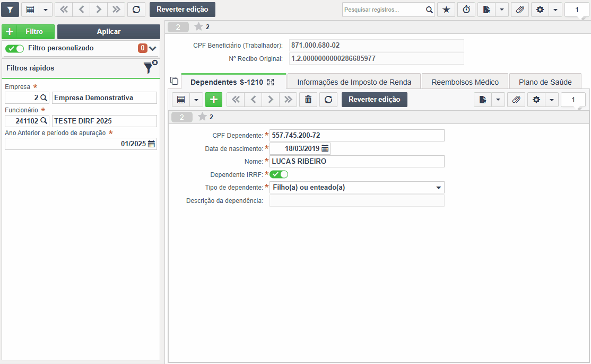
Task: Click Descrição da dependência field
Action: pyautogui.click(x=357, y=201)
